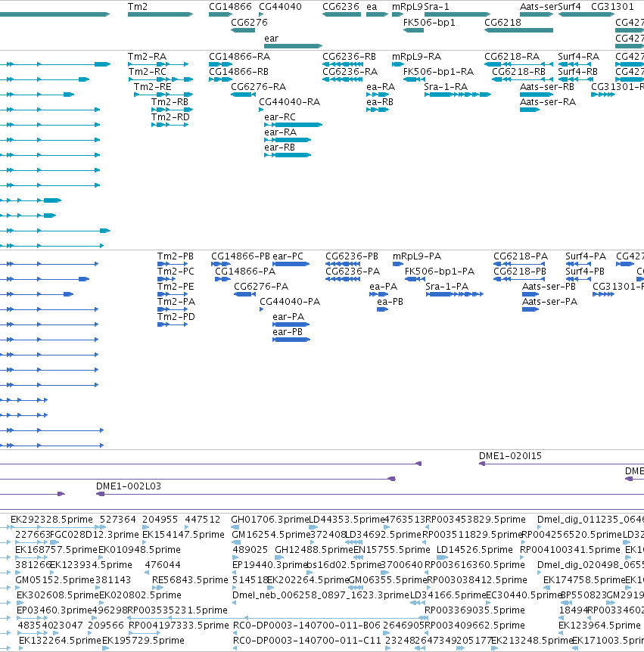Select the Tm2-PB coding sequence label

coord(176,256)
